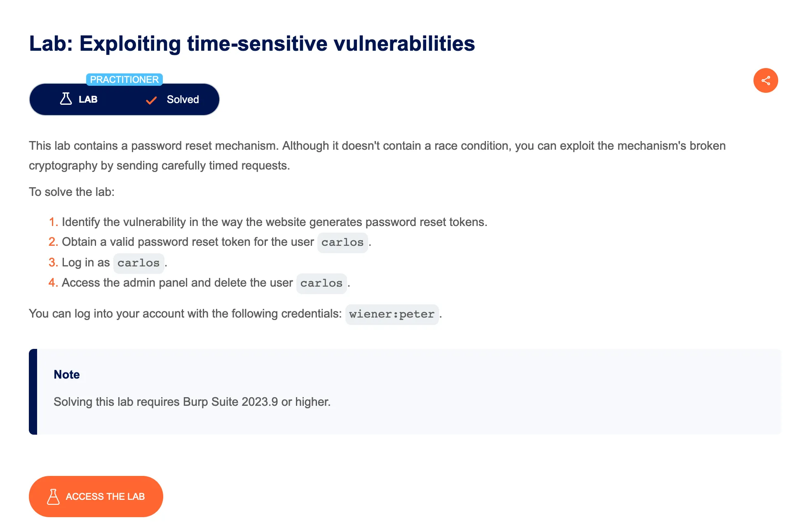Click the orange checkmark beside Solved
Viewport: 812px width, 532px height.
[151, 100]
